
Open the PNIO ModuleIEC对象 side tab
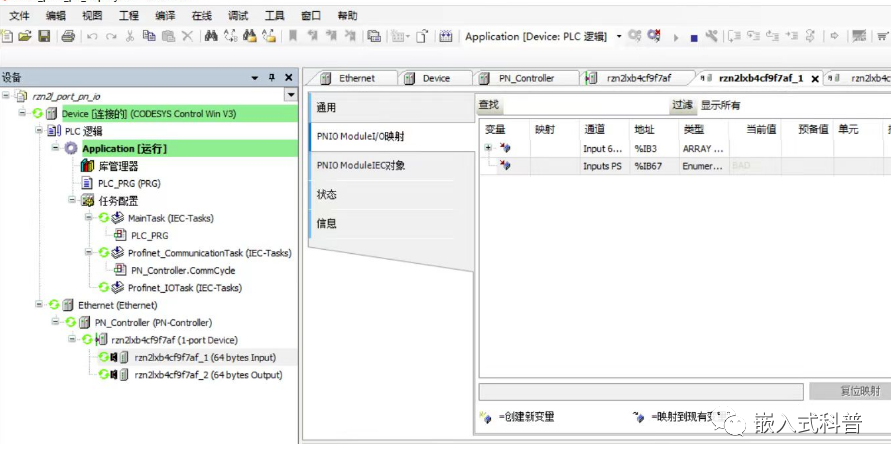392,165
